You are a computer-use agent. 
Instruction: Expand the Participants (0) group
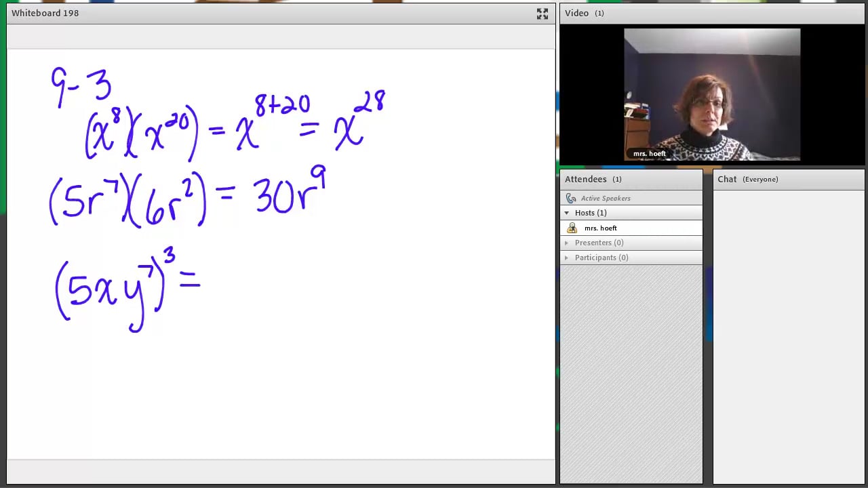[x=567, y=258]
